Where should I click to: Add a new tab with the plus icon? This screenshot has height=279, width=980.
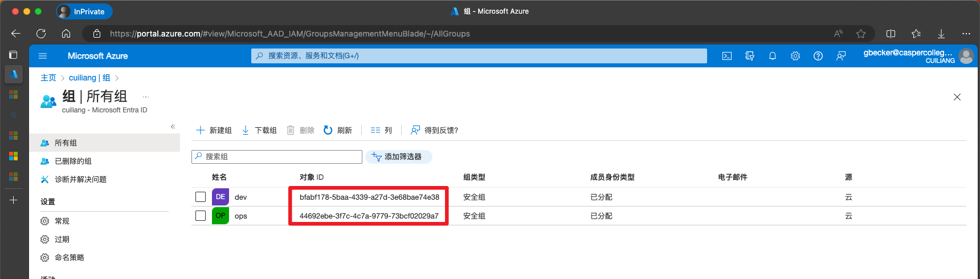click(x=14, y=200)
